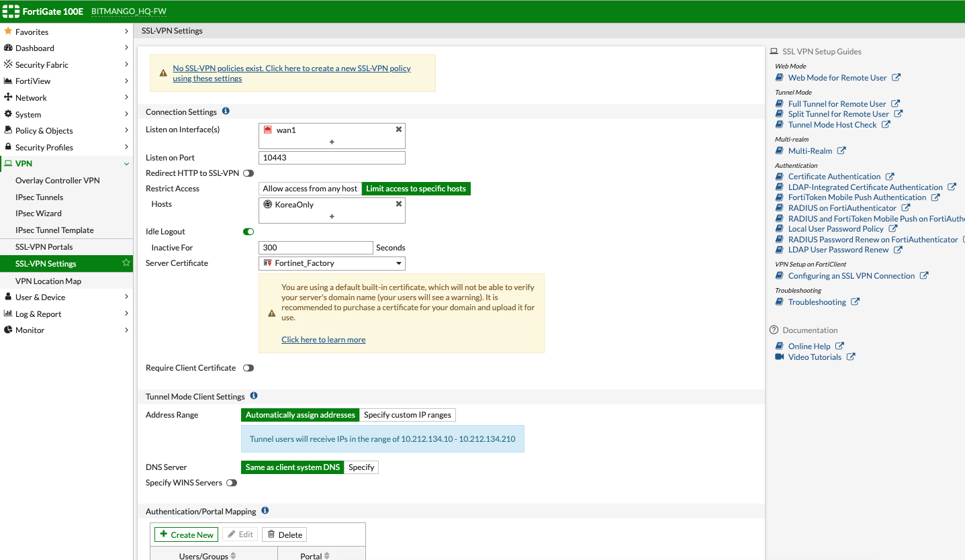The image size is (965, 560).
Task: Click the Listen on Port field
Action: [x=332, y=158]
